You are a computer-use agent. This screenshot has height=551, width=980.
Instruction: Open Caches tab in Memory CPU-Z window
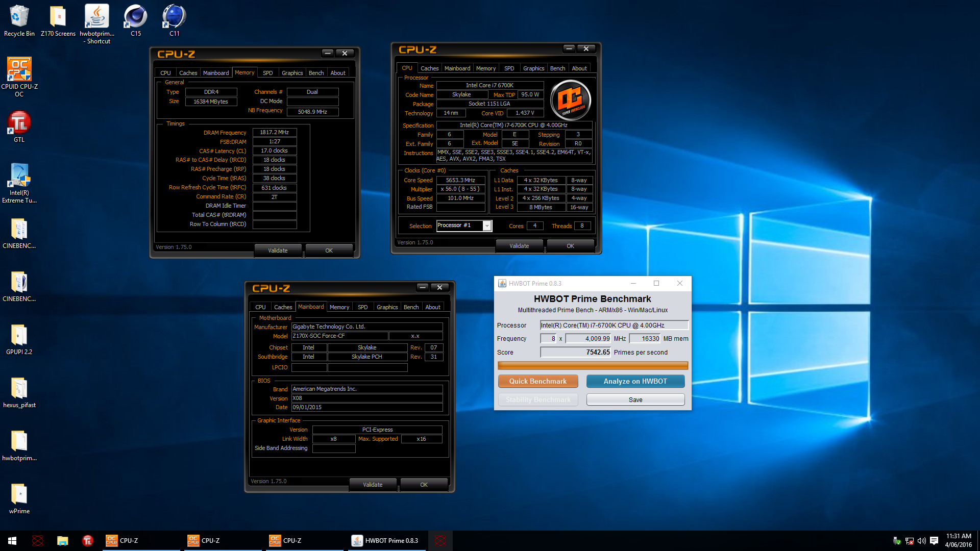188,73
